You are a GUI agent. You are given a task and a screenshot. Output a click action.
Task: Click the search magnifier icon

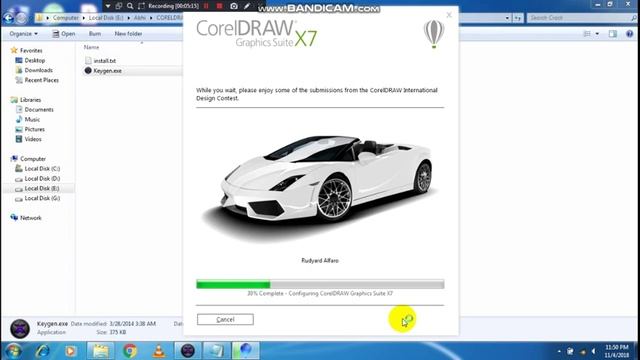[x=633, y=18]
